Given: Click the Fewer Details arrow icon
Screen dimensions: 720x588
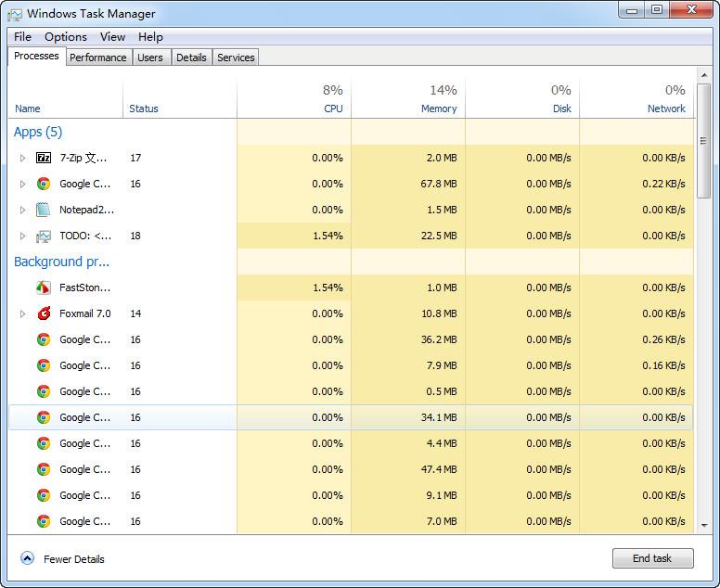Looking at the screenshot, I should click(x=28, y=558).
